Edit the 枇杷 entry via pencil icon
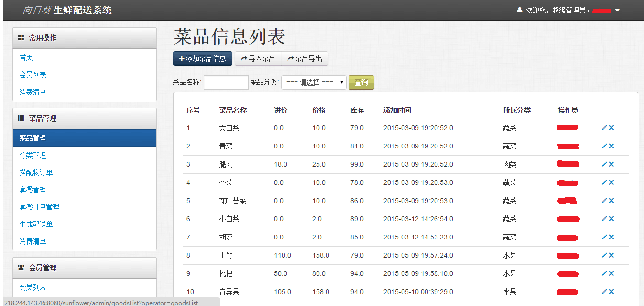This screenshot has height=306, width=644. tap(604, 273)
